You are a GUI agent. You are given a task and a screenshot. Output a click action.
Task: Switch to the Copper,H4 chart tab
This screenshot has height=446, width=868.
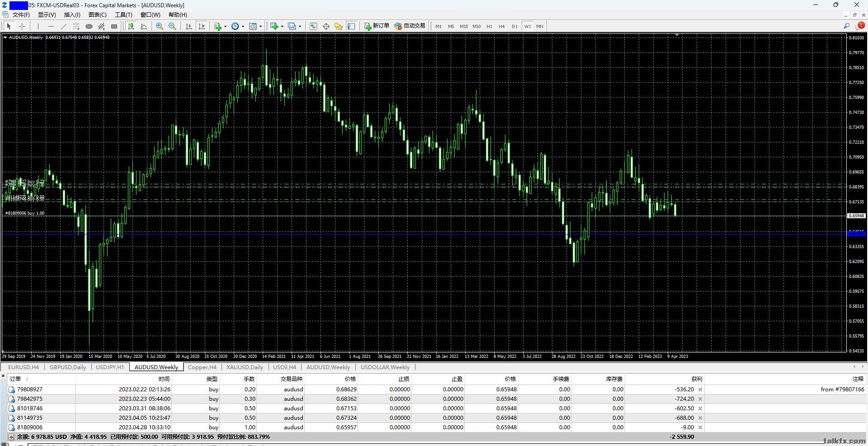202,367
